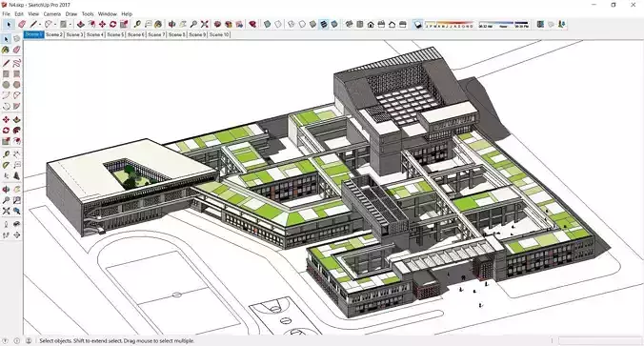
Task: Switch to Back view house outline icon
Action: click(392, 24)
